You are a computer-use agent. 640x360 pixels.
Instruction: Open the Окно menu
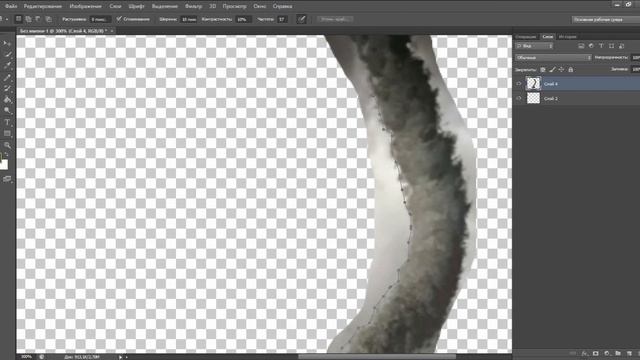(260, 6)
